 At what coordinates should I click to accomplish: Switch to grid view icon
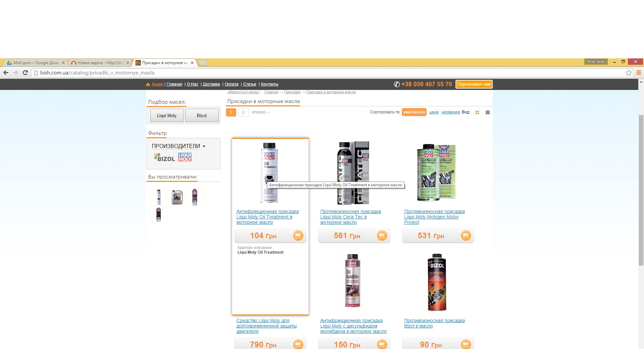click(477, 112)
